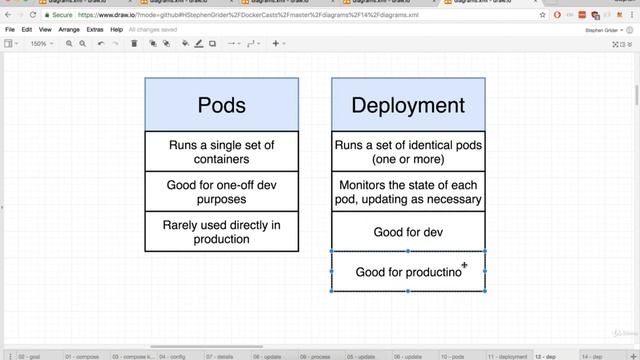Select the Deployment header cell
The image size is (640, 360).
pos(408,104)
